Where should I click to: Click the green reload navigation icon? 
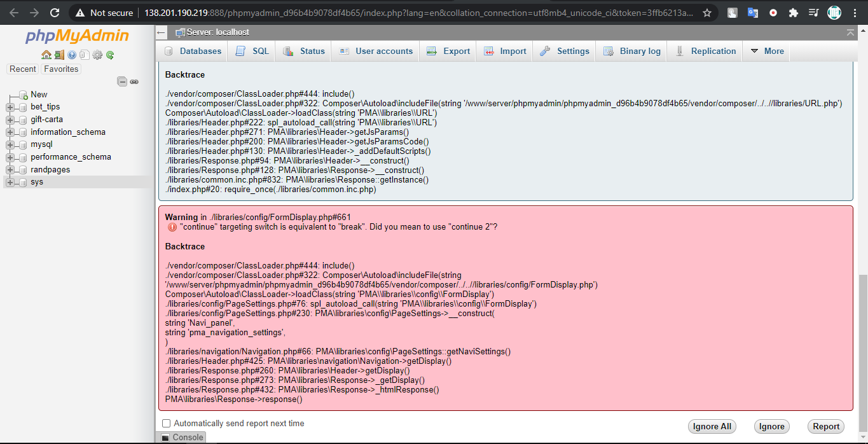coord(110,55)
